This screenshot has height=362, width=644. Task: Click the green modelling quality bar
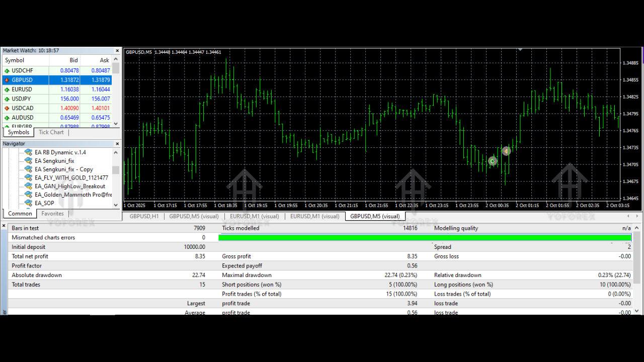pyautogui.click(x=425, y=237)
